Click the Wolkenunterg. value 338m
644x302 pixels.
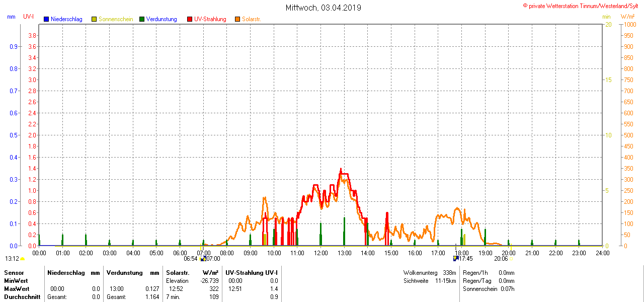click(449, 273)
